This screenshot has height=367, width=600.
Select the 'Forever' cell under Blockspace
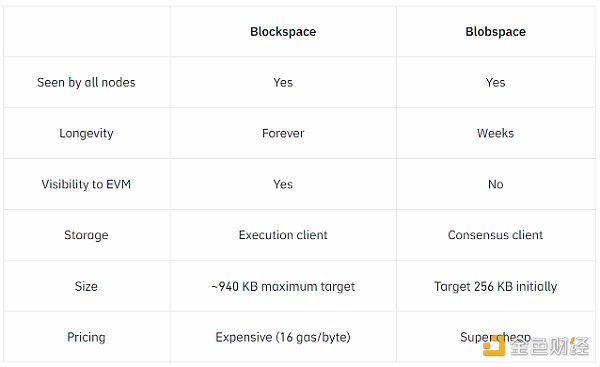tap(283, 133)
